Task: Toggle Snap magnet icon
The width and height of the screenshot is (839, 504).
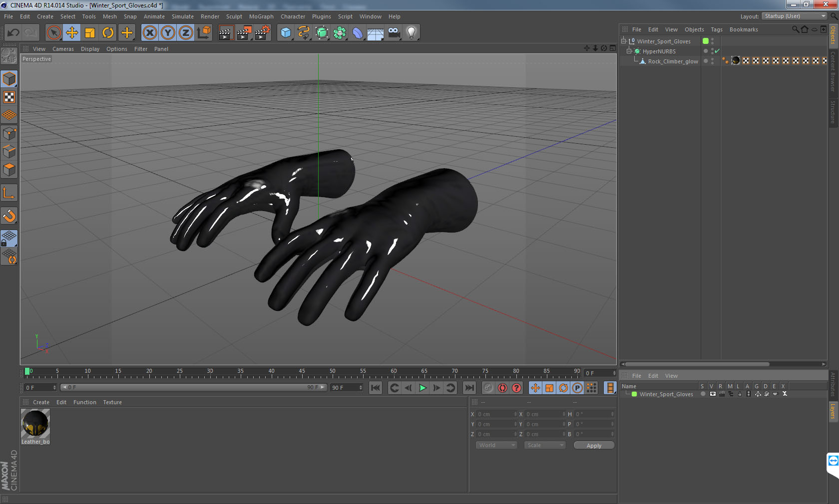Action: click(x=9, y=216)
